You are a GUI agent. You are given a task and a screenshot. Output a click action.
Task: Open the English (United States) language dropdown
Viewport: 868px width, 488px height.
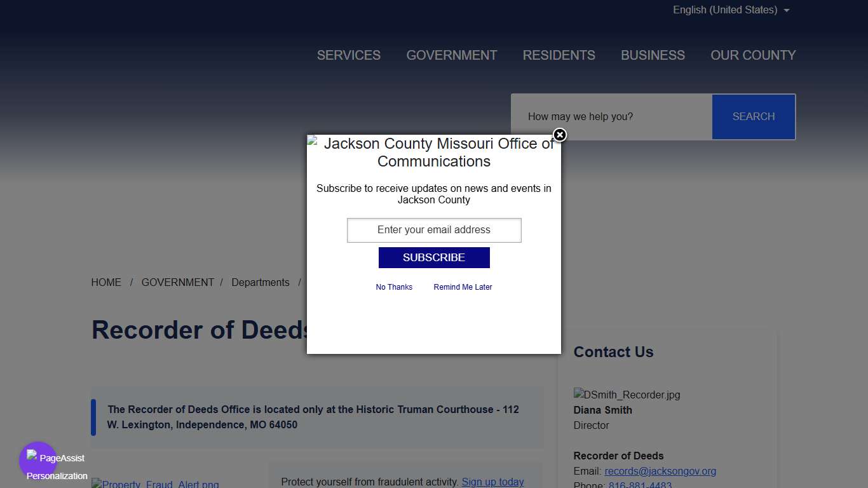(x=725, y=10)
